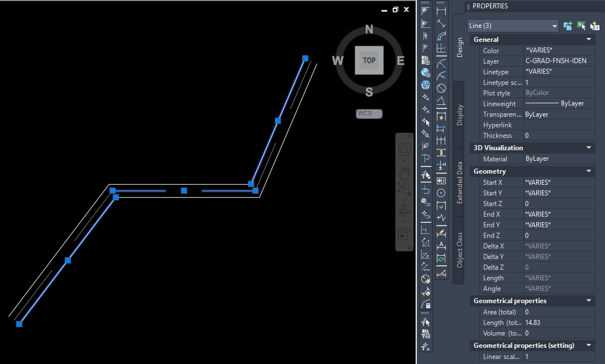Click the Point Number transparent command icon
This screenshot has height=364, width=605.
425,97
